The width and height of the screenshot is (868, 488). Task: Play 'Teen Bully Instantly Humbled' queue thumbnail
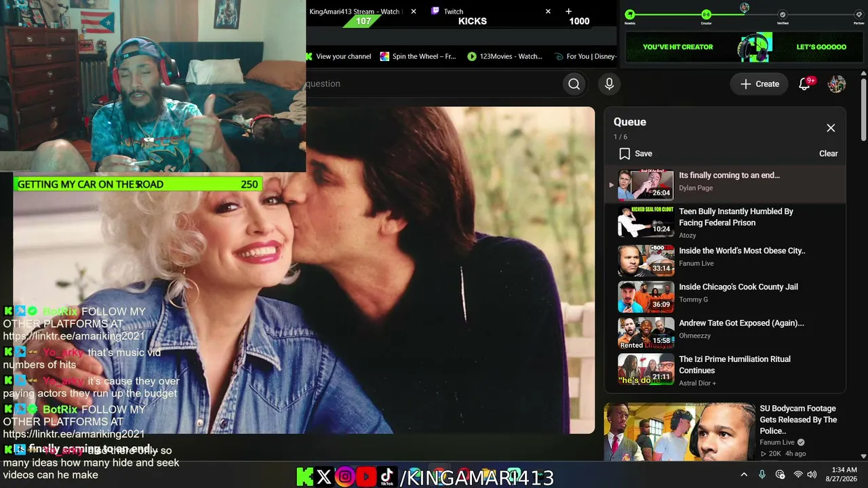click(646, 222)
